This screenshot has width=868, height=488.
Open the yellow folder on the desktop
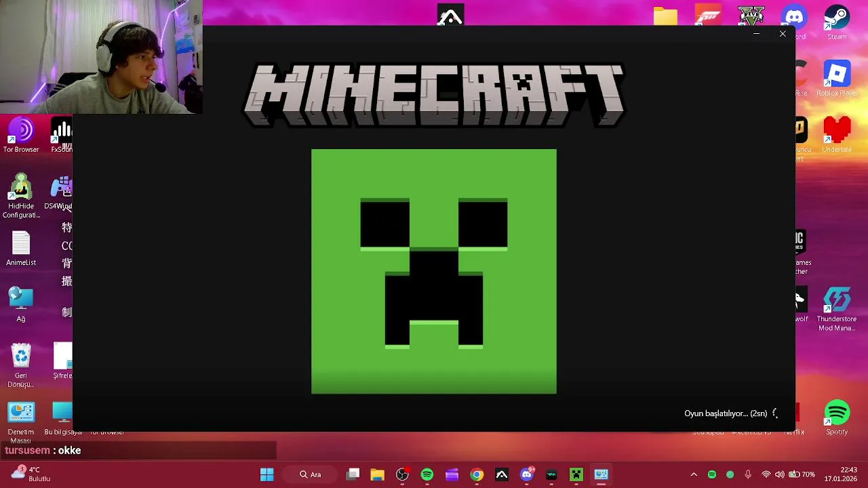click(x=665, y=16)
